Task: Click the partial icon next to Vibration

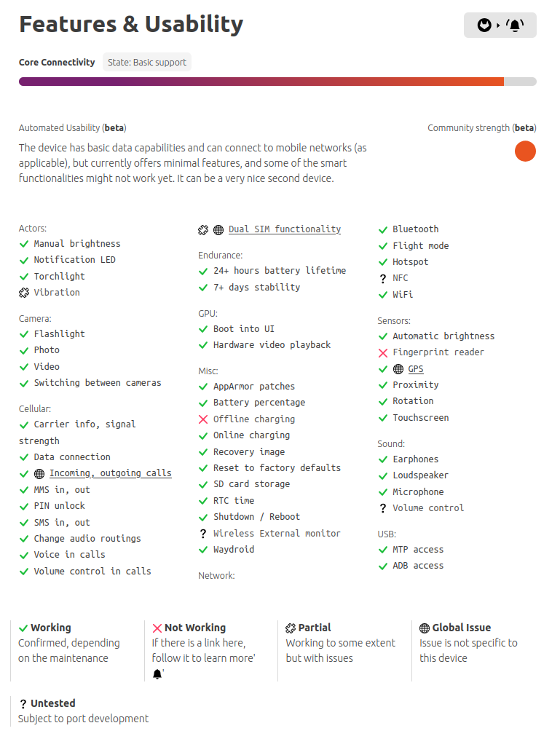Action: pos(24,293)
